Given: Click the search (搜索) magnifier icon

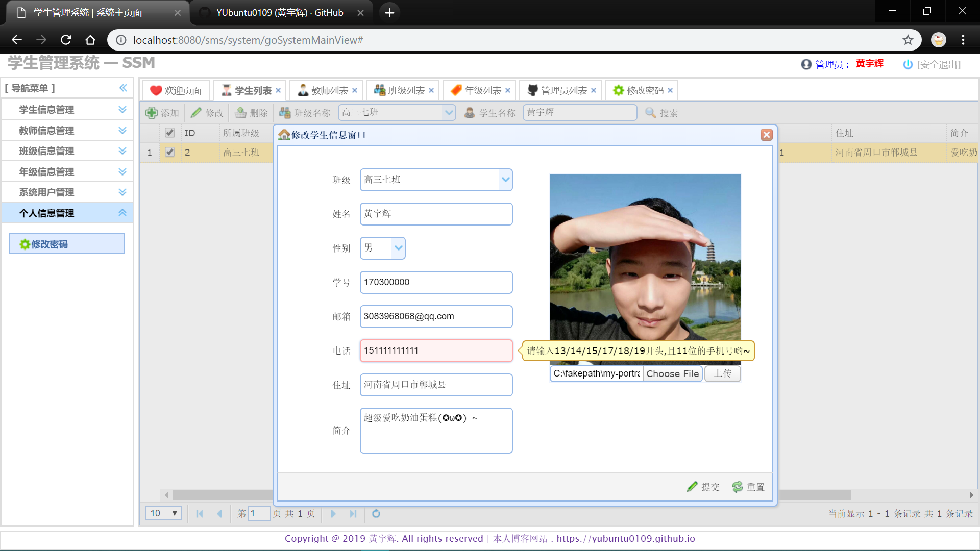Looking at the screenshot, I should pos(650,113).
